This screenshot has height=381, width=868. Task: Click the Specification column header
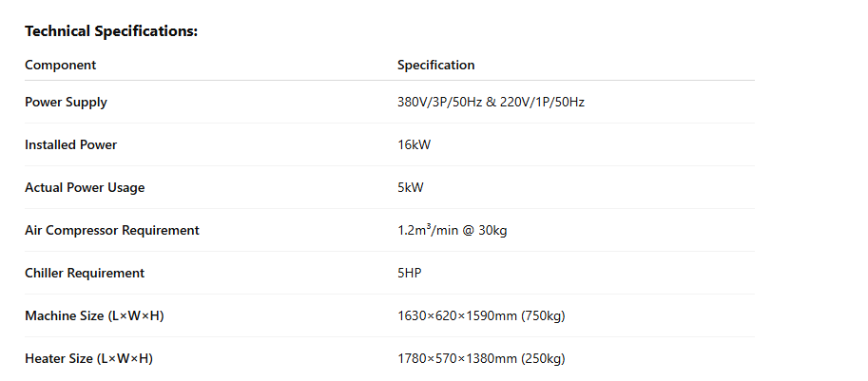point(435,66)
